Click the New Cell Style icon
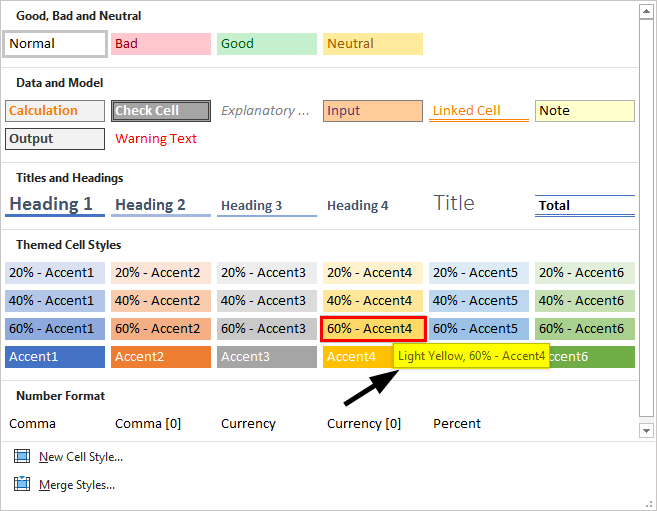 click(22, 456)
